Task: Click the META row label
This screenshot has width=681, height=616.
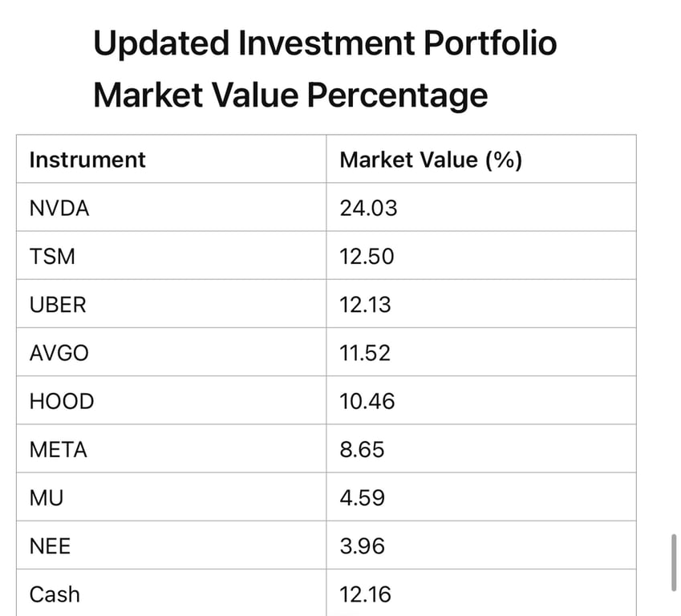Action: coord(59,449)
